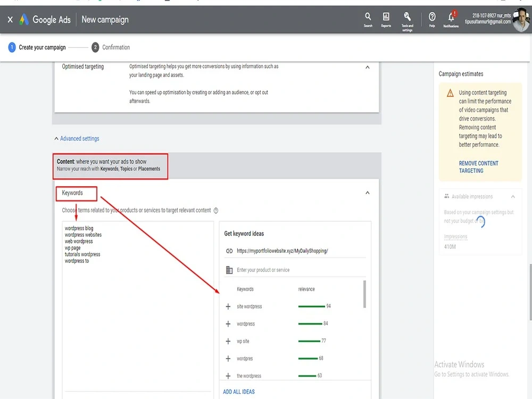Click the 'relevance' column header

(x=306, y=289)
